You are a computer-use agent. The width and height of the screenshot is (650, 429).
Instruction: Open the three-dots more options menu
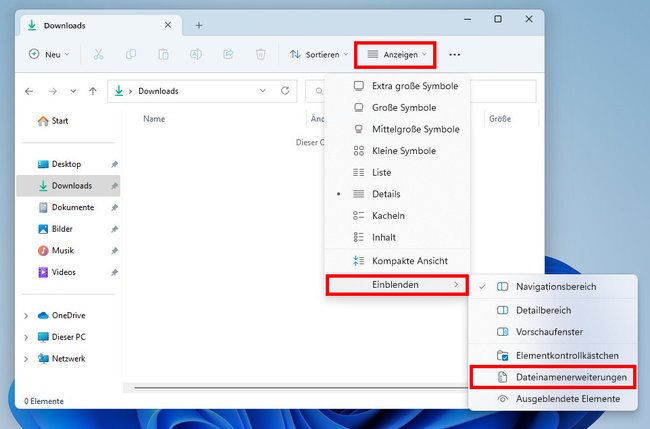454,55
